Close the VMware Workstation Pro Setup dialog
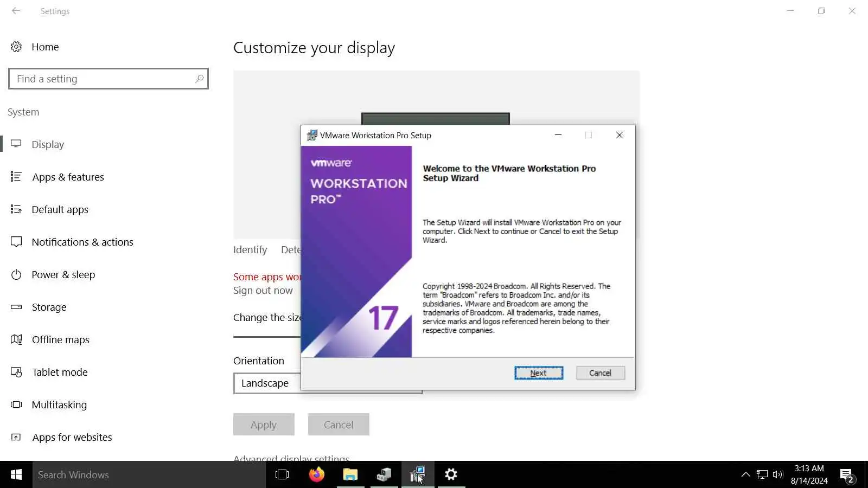Viewport: 868px width, 488px height. (620, 135)
